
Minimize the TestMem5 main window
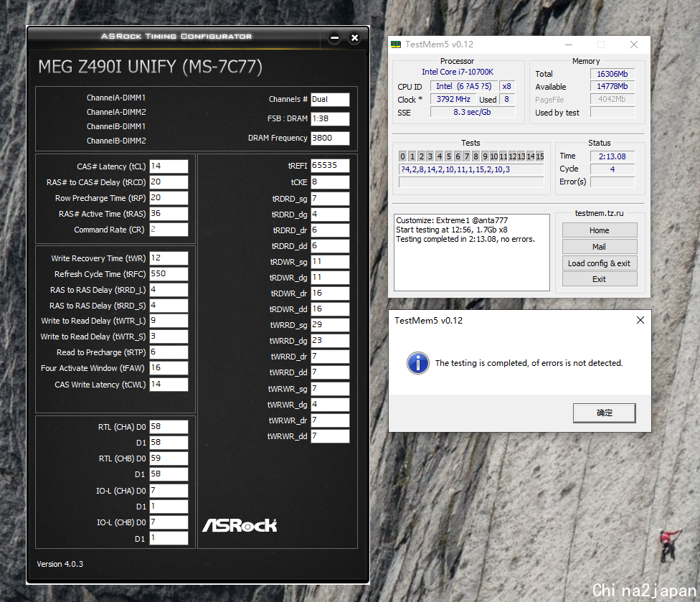pos(569,44)
